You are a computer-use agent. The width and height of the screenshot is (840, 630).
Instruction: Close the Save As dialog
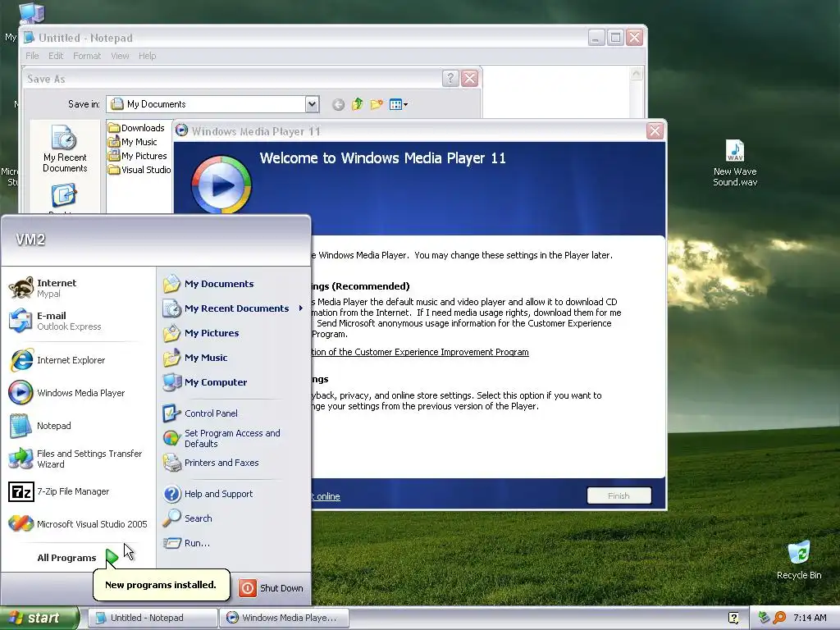click(470, 78)
